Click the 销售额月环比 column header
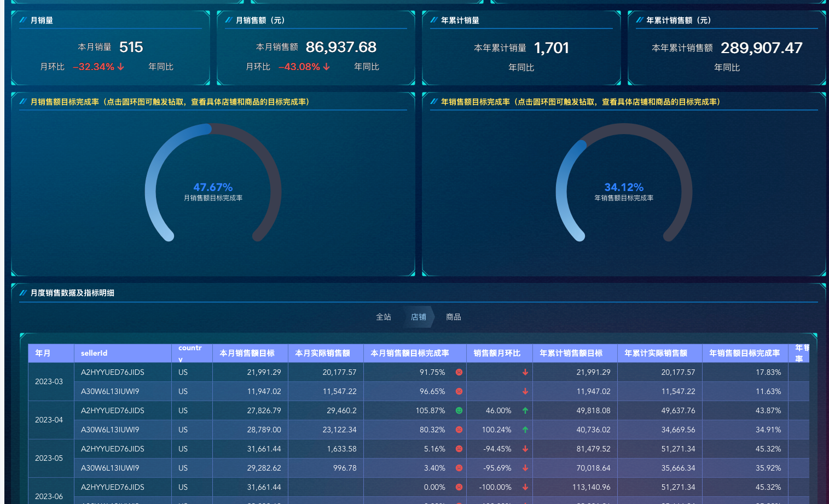This screenshot has height=504, width=829. [x=497, y=354]
